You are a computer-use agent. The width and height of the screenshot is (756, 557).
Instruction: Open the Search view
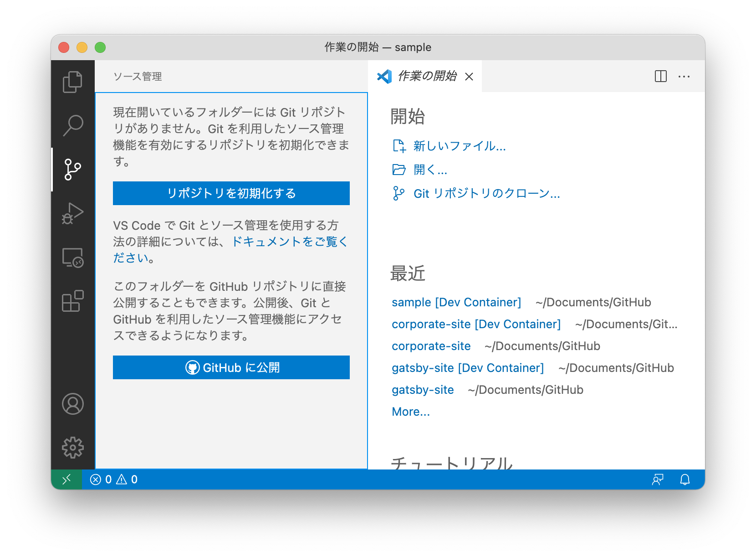pyautogui.click(x=72, y=124)
